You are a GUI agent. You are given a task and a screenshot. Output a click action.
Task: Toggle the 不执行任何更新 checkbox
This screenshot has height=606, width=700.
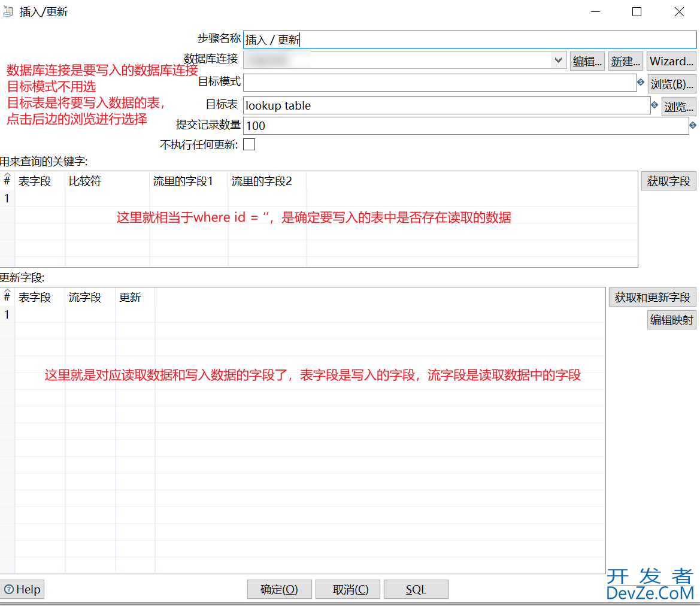(249, 144)
